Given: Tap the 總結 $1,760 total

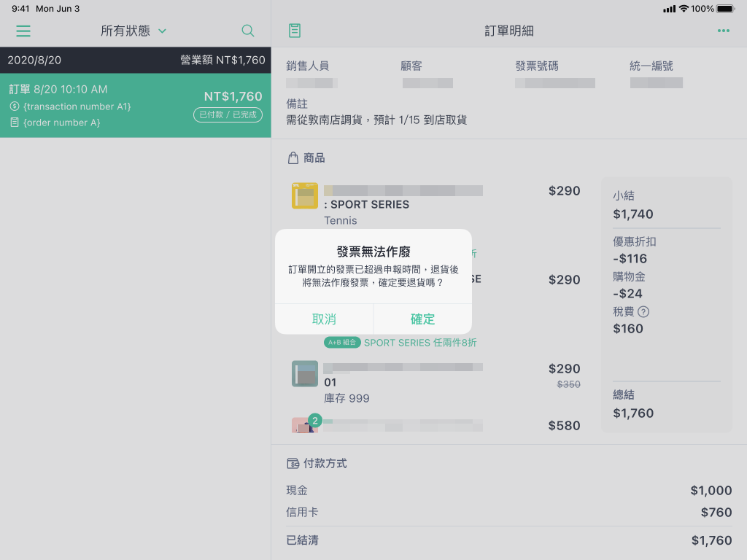Looking at the screenshot, I should tap(633, 404).
